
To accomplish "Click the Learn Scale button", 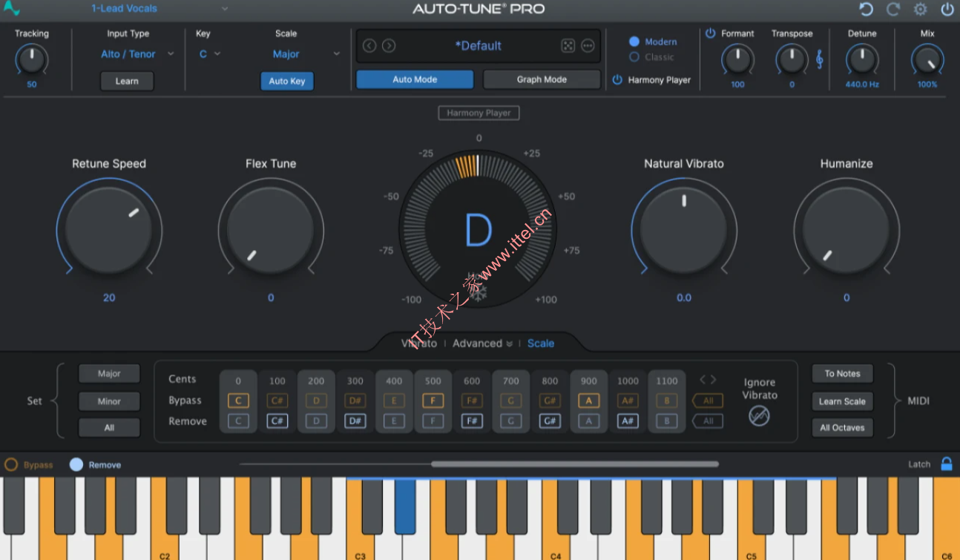I will point(842,401).
